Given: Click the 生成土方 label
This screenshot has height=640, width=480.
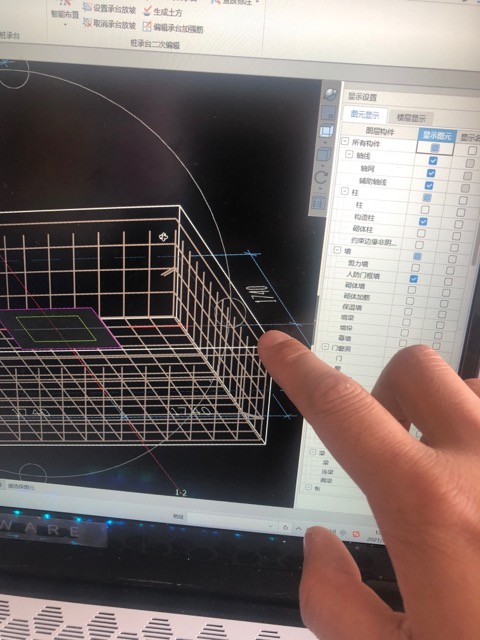Looking at the screenshot, I should click(168, 12).
